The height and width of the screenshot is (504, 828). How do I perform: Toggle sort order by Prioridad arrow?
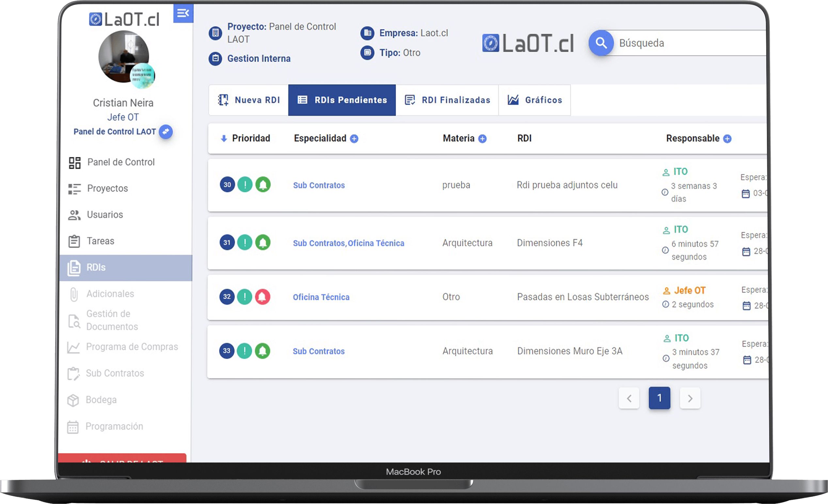pyautogui.click(x=223, y=138)
